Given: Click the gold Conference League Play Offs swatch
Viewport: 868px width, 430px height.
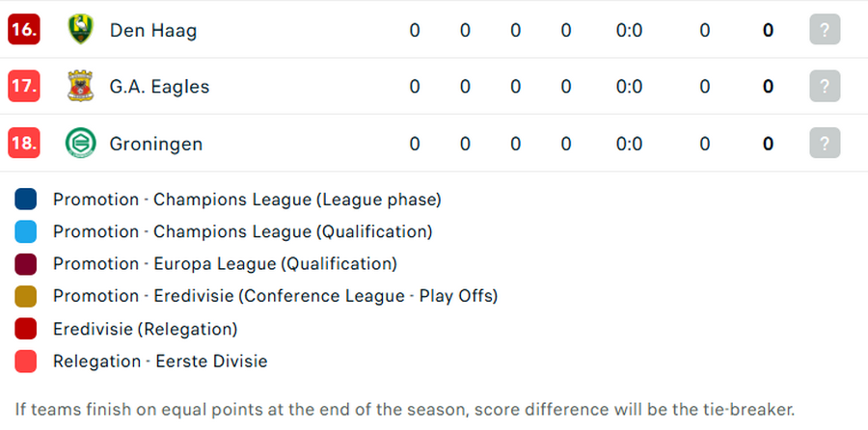Looking at the screenshot, I should [25, 296].
